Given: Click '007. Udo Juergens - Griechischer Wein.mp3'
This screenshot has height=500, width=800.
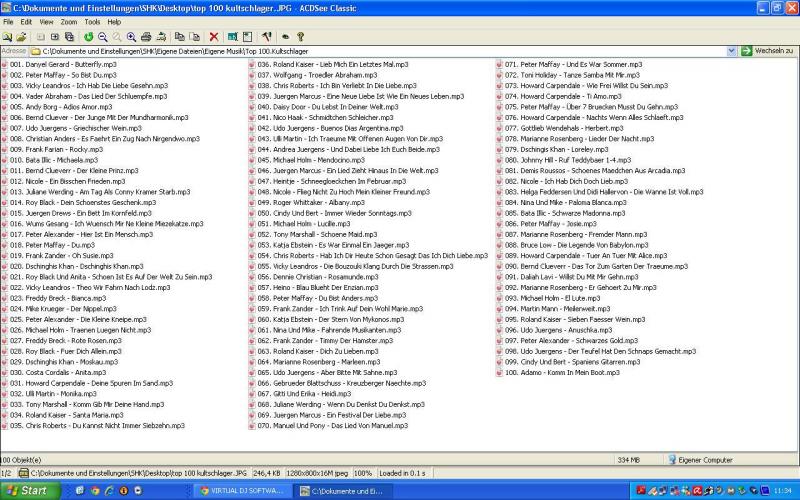Looking at the screenshot, I should pos(76,128).
